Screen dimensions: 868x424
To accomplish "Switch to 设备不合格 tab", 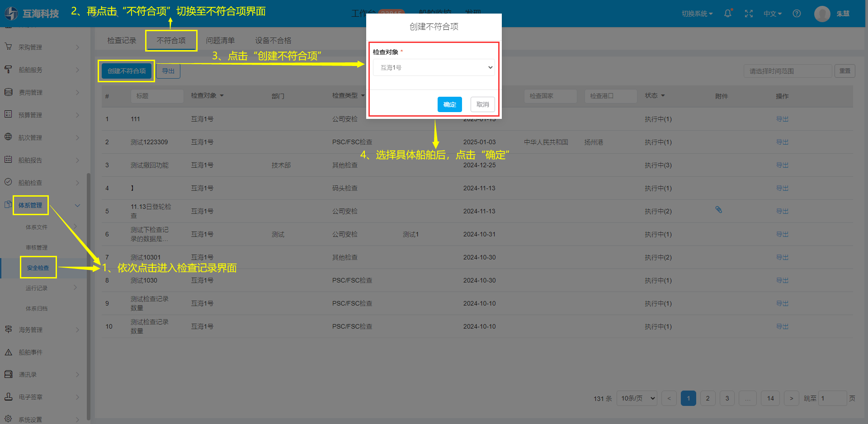I will point(273,41).
